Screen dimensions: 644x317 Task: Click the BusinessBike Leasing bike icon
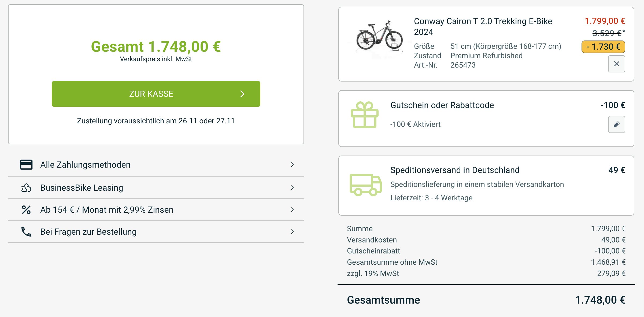coord(26,188)
